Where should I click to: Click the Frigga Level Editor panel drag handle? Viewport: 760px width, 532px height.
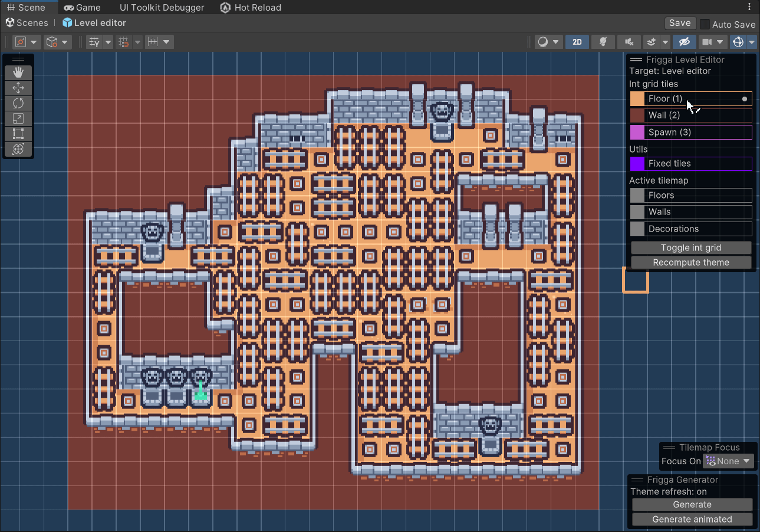pyautogui.click(x=636, y=60)
